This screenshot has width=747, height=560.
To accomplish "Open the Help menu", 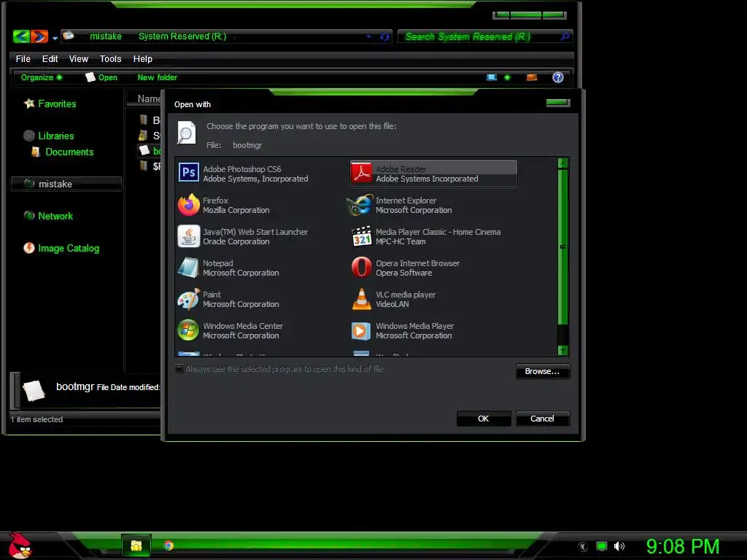I will (142, 58).
